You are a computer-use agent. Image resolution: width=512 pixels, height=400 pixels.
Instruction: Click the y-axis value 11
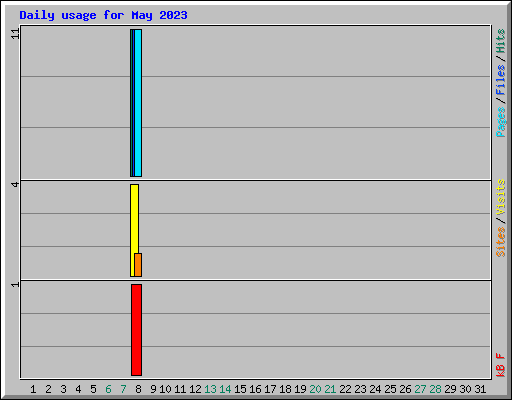[x=15, y=34]
